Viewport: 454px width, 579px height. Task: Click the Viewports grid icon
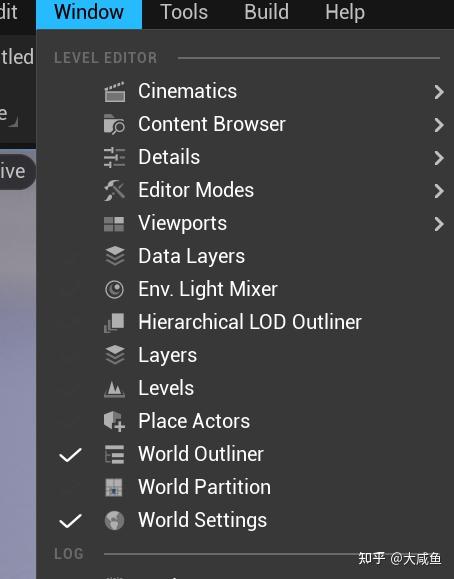click(x=114, y=224)
